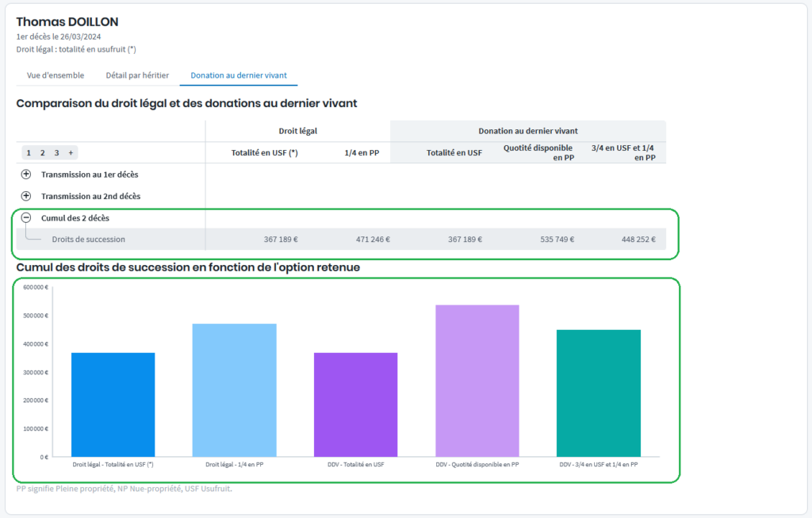Viewport: 812px width, 518px height.
Task: Click the teal DDV 3/4 en USF bar
Action: (598, 393)
